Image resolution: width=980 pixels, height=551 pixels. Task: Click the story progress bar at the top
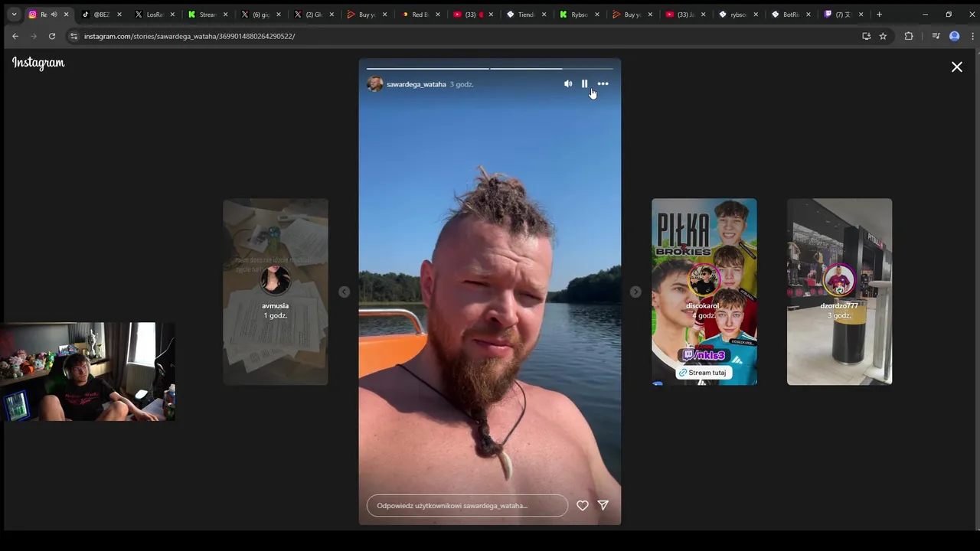pyautogui.click(x=490, y=69)
